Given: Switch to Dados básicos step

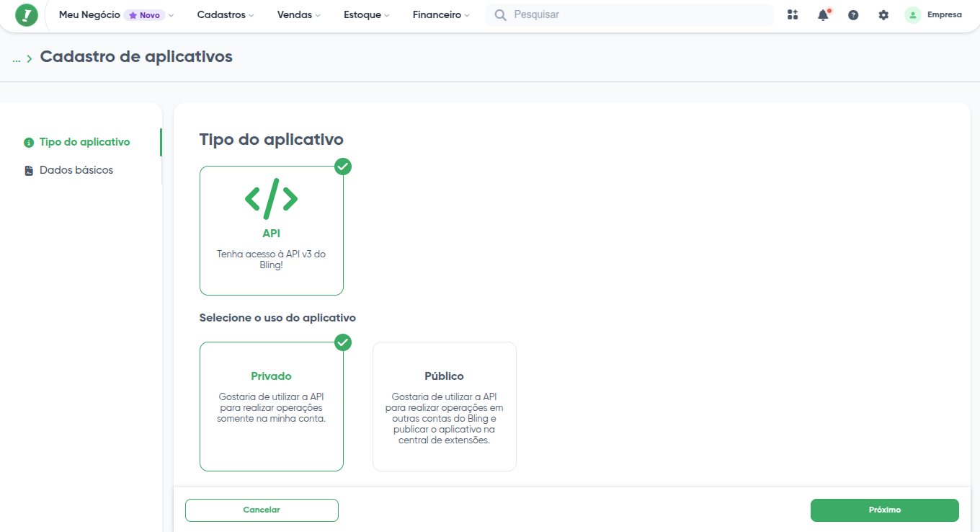Looking at the screenshot, I should coord(76,170).
